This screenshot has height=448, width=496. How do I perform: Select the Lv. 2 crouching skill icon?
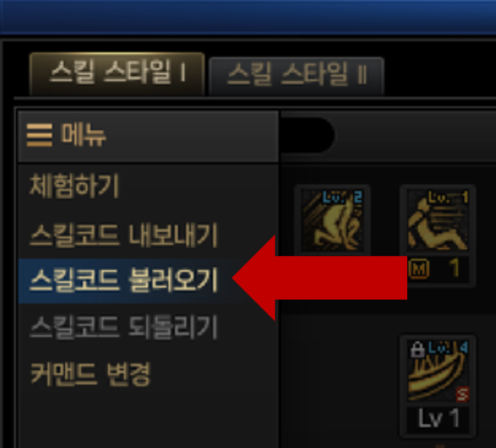point(332,221)
